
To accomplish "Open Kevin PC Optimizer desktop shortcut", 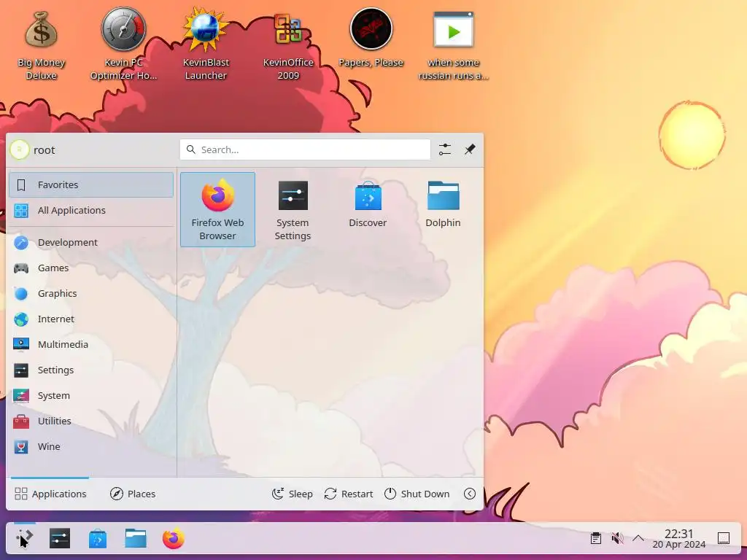I will click(123, 44).
